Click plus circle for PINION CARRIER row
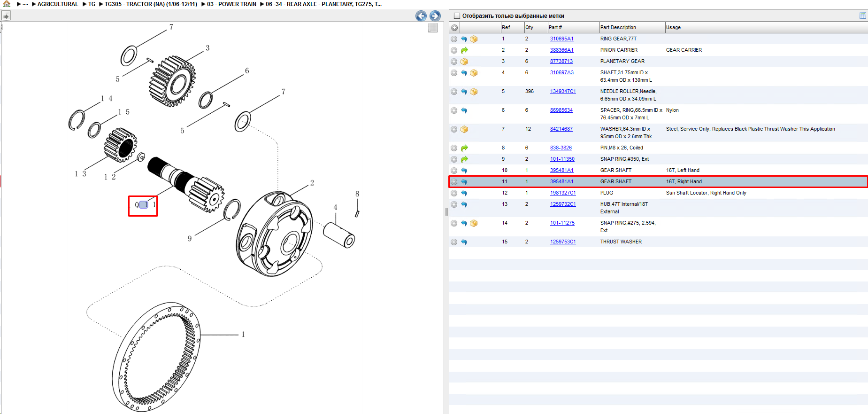 [454, 50]
